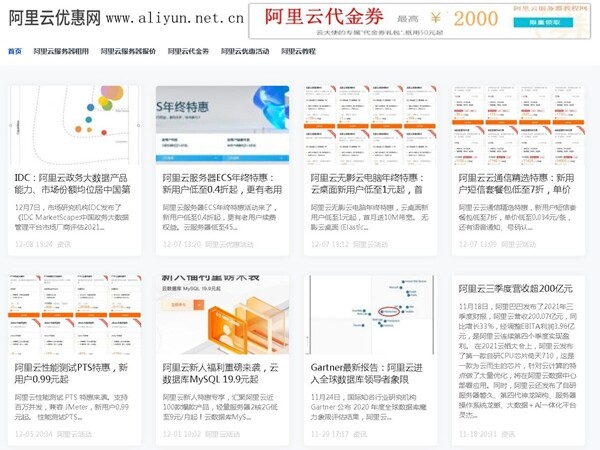Click the 12-07 13:20 timestamp
The image size is (600, 450).
[x=182, y=244]
